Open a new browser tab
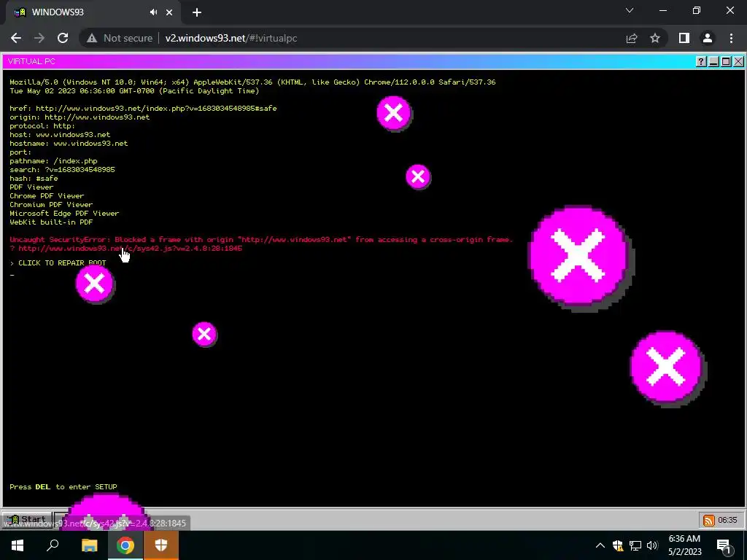The width and height of the screenshot is (747, 560). point(197,12)
